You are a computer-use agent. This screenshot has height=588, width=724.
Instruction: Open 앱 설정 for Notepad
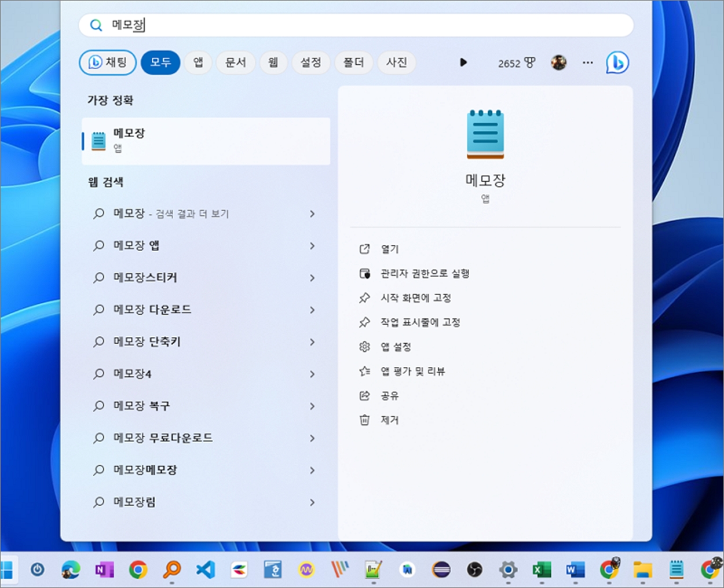[396, 347]
